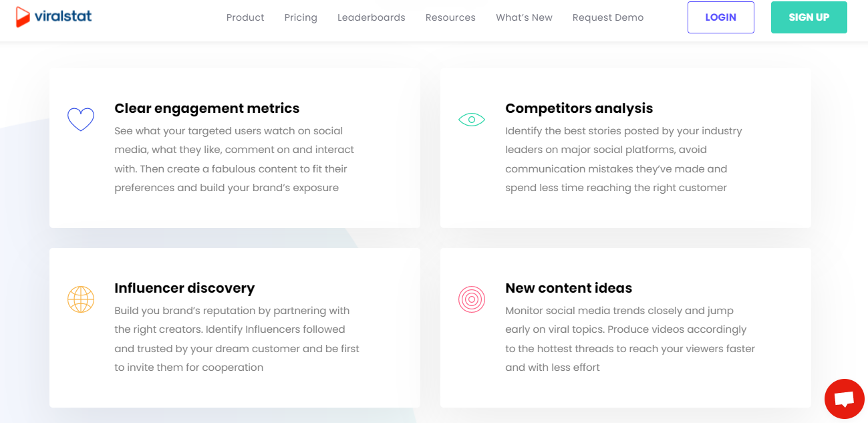Click the globe icon for Influencer discovery

pyautogui.click(x=81, y=299)
